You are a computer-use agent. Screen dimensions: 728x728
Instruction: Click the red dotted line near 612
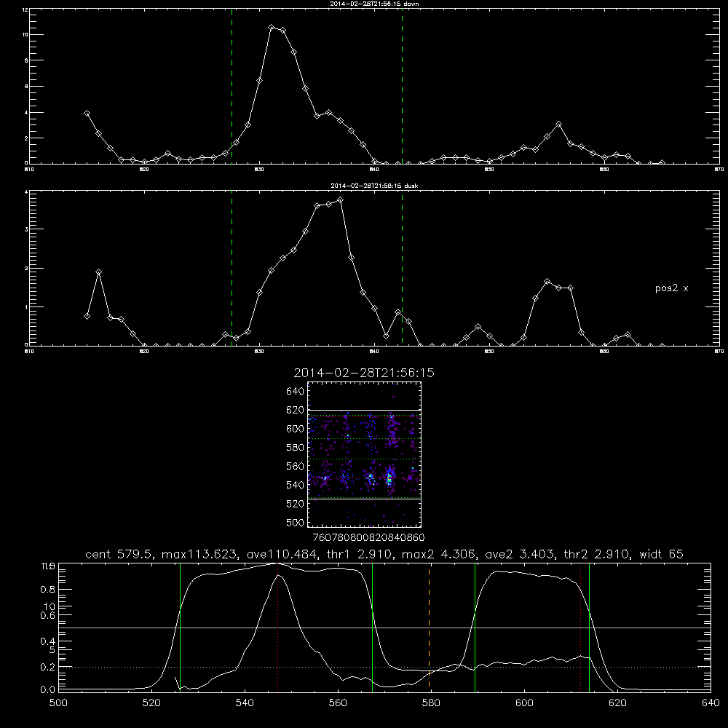coord(580,628)
